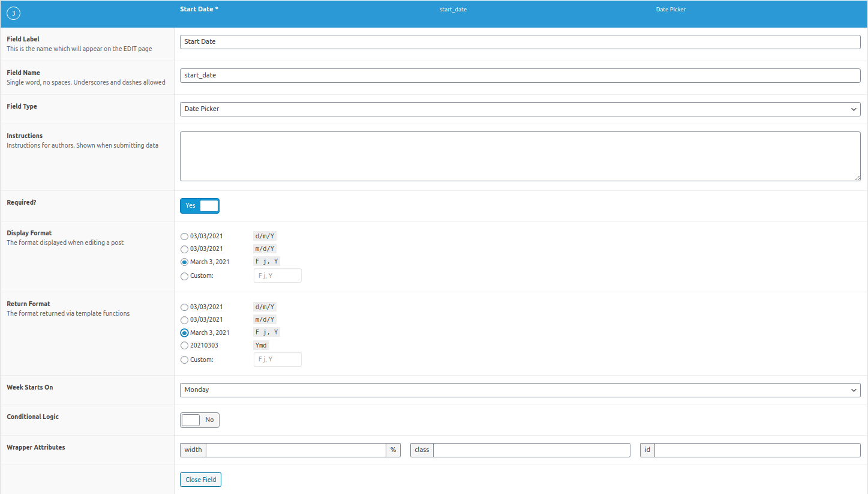The height and width of the screenshot is (494, 868).
Task: Click the F j, Y format template badge
Action: [x=266, y=261]
